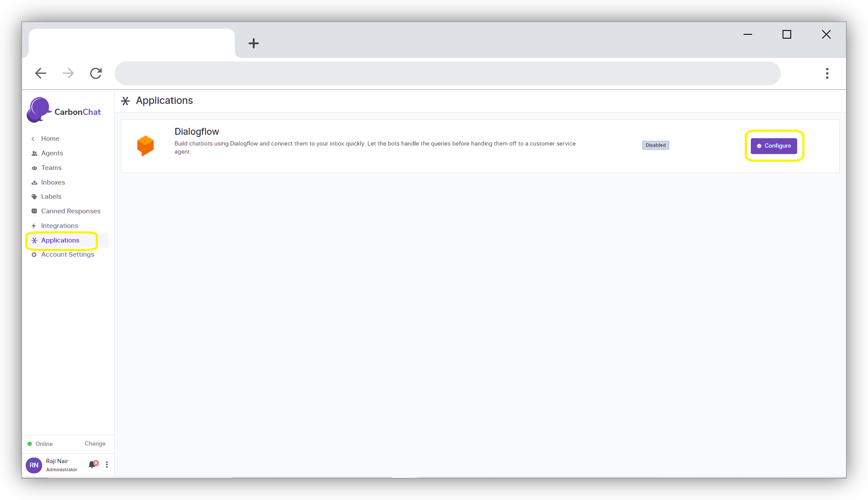Go to Inboxes settings
The width and height of the screenshot is (868, 500).
tap(53, 182)
